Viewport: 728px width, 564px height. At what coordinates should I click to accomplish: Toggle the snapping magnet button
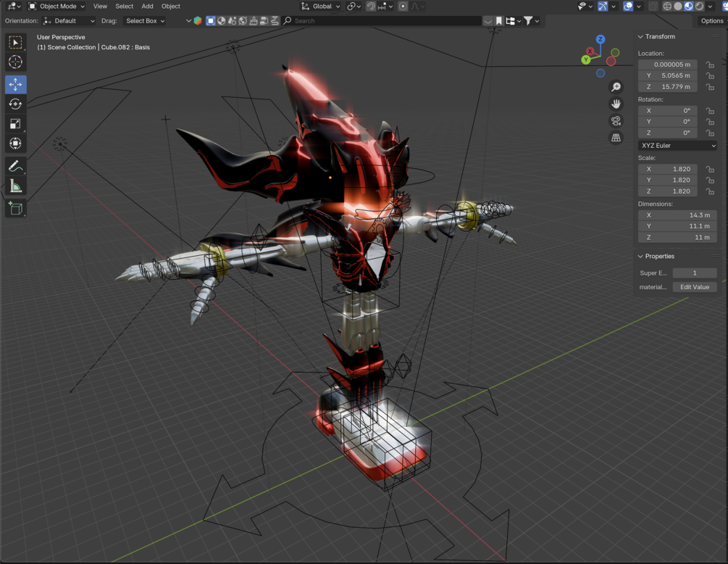point(370,6)
